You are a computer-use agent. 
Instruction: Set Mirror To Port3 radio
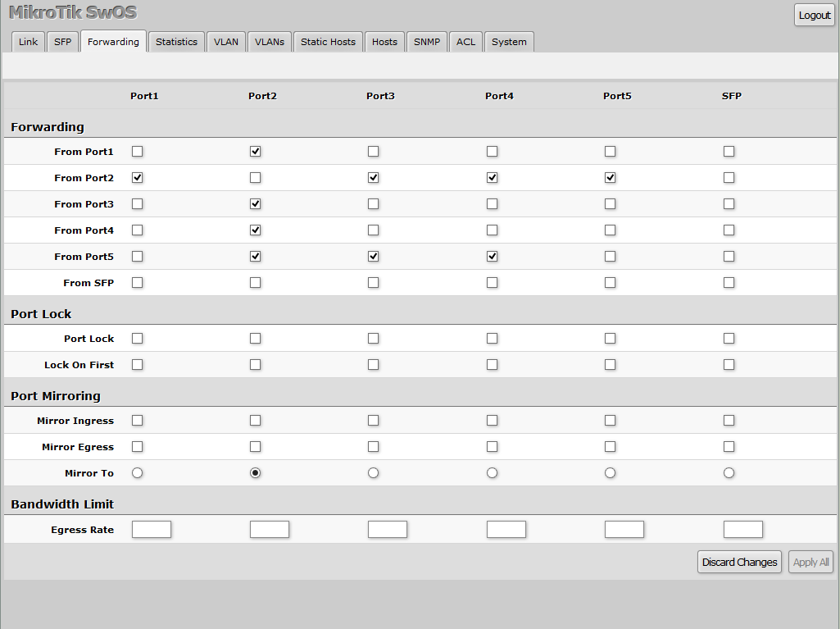tap(374, 473)
